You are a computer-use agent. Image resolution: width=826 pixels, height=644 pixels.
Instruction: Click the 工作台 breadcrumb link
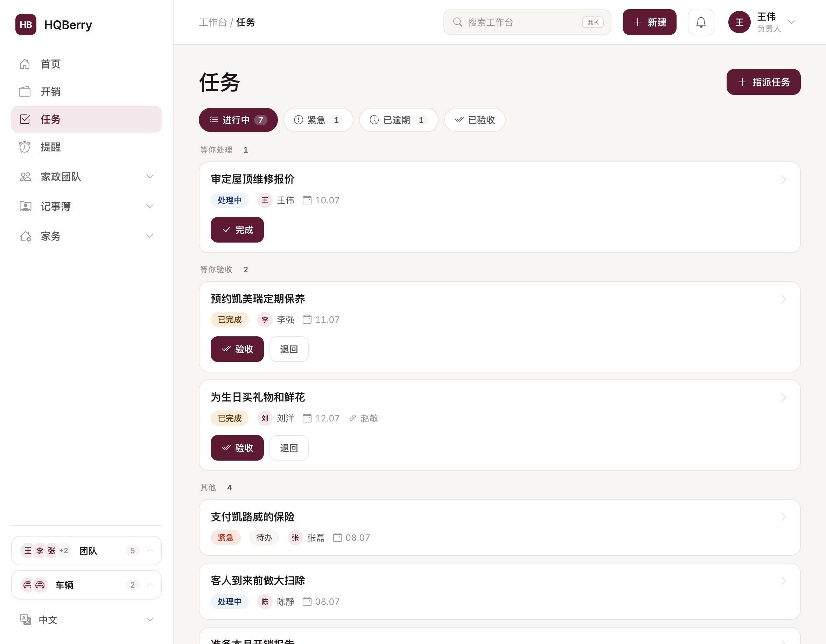coord(213,22)
